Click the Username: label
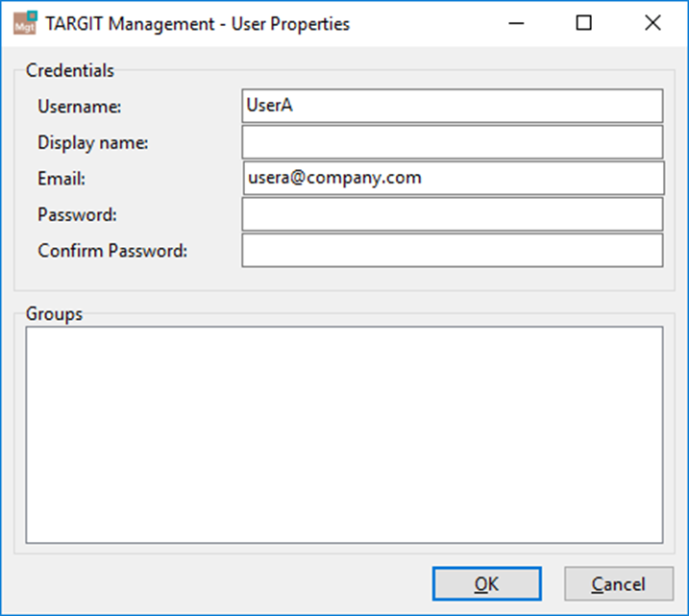The width and height of the screenshot is (689, 616). pos(80,107)
